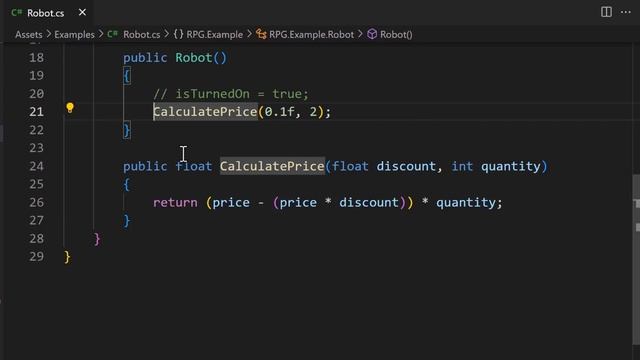Image resolution: width=640 pixels, height=360 pixels.
Task: Open the Robot() method breadcrumb
Action: 396,35
